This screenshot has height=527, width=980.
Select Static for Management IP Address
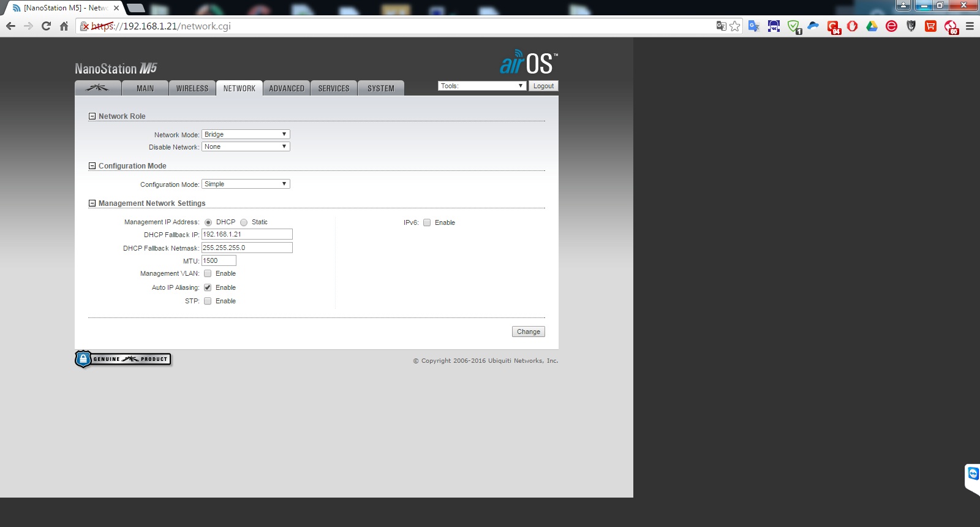(244, 222)
